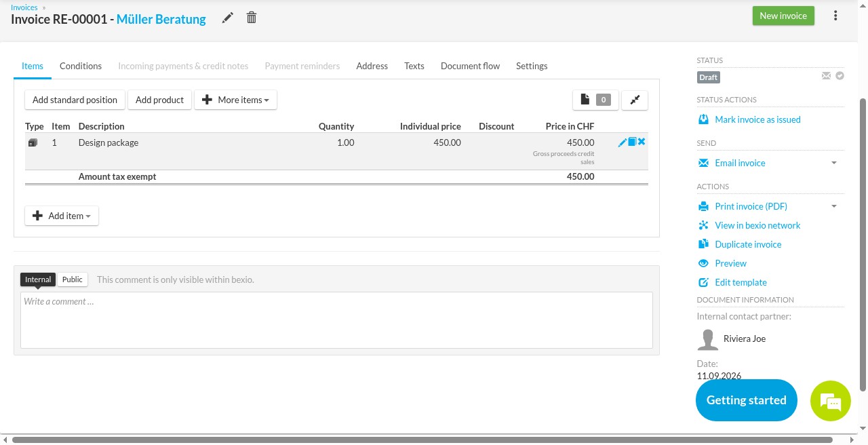
Task: Delete the Design package row with the X icon
Action: (642, 142)
